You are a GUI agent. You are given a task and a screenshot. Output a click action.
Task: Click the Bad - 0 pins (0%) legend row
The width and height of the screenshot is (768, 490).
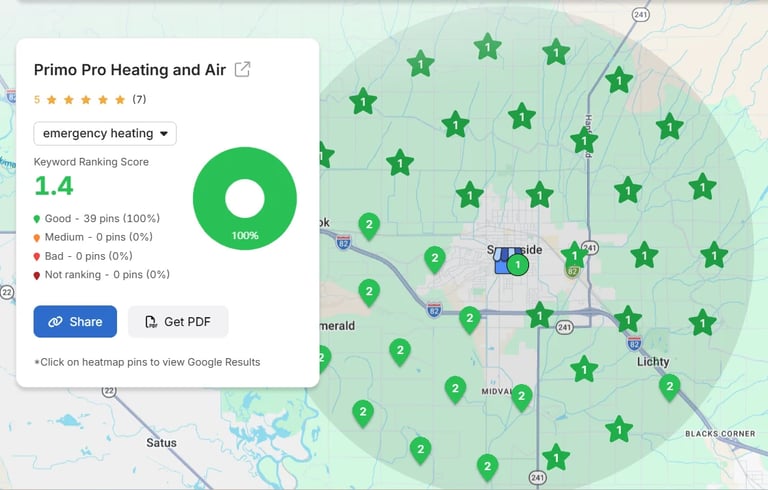(83, 256)
